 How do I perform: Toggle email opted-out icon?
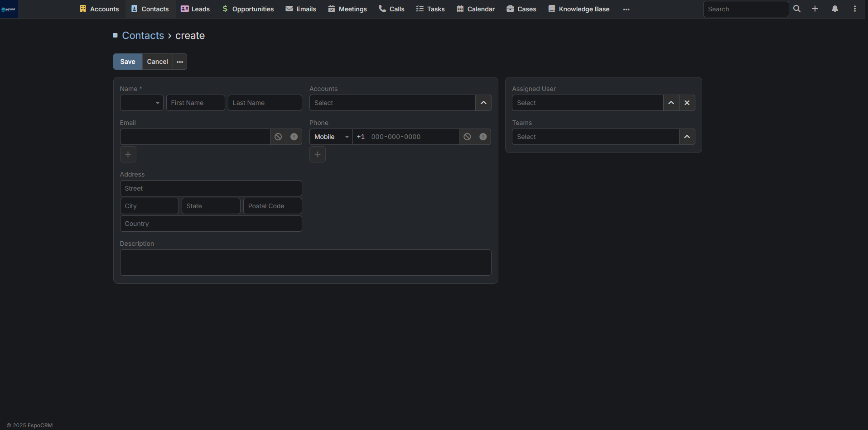[x=278, y=137]
